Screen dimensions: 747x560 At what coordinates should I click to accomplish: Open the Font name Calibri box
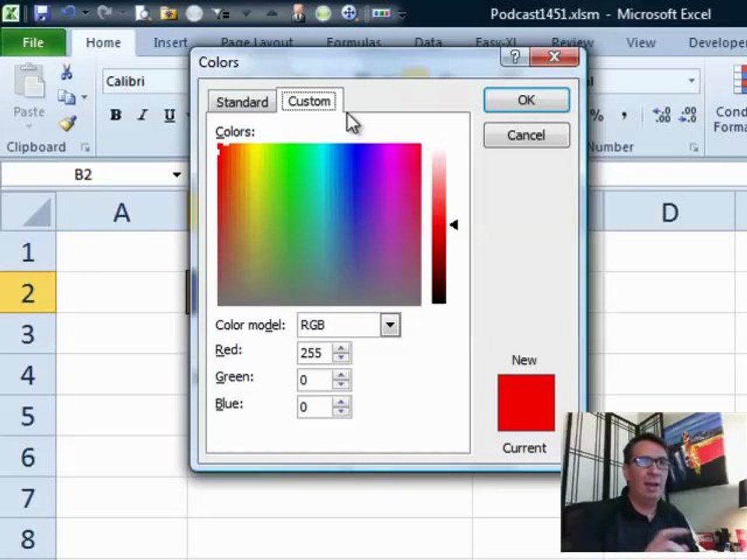click(x=146, y=82)
